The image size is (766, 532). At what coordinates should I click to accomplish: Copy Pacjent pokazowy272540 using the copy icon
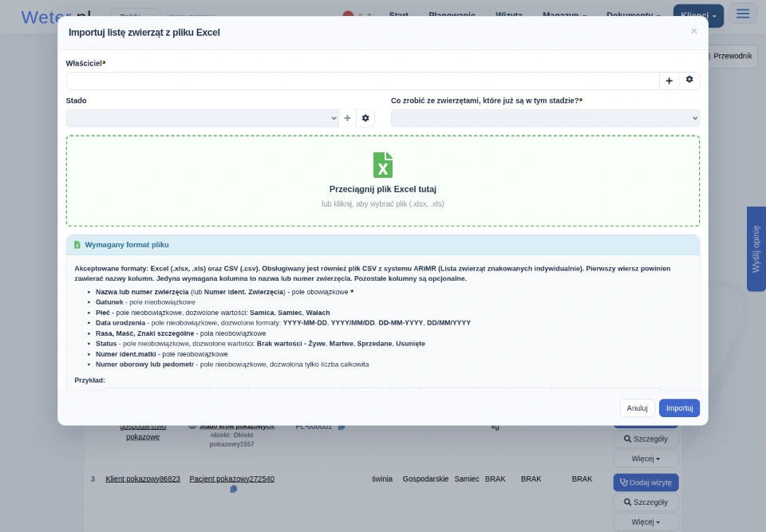tap(234, 489)
